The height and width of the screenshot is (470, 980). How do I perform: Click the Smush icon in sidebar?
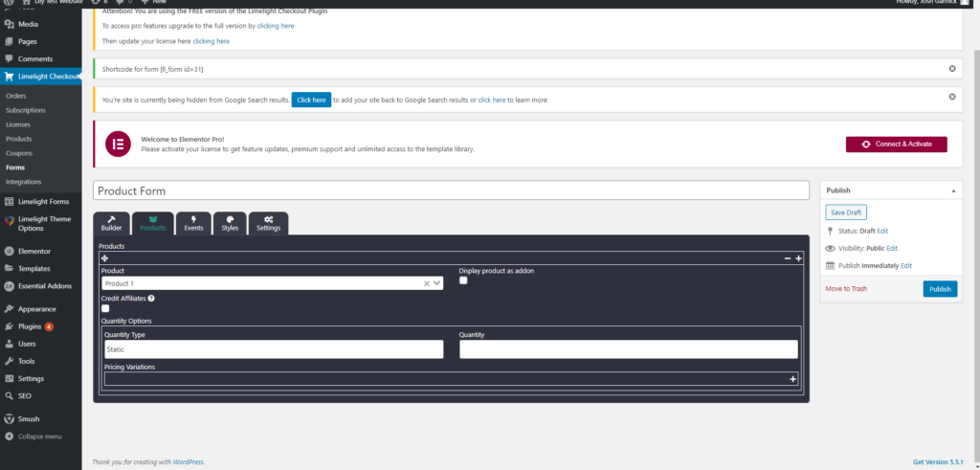9,419
